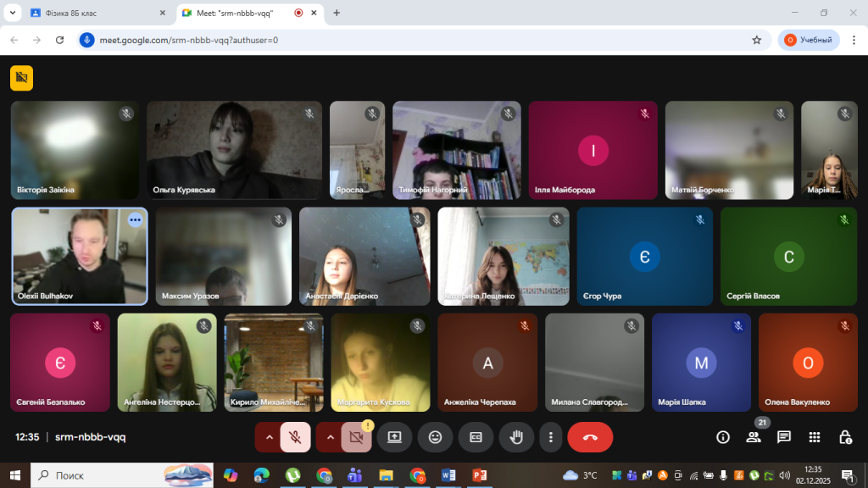The image size is (868, 488).
Task: Click the Марія Шапка avatar
Action: (701, 363)
